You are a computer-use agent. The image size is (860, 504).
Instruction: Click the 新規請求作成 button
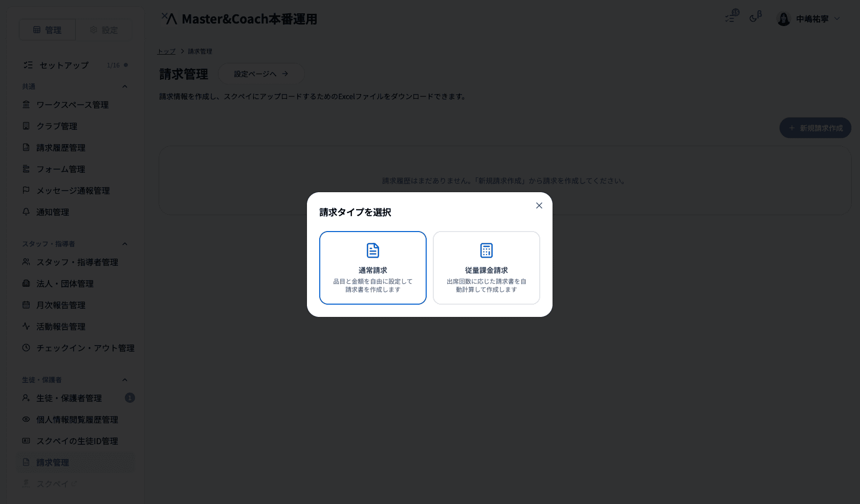815,128
